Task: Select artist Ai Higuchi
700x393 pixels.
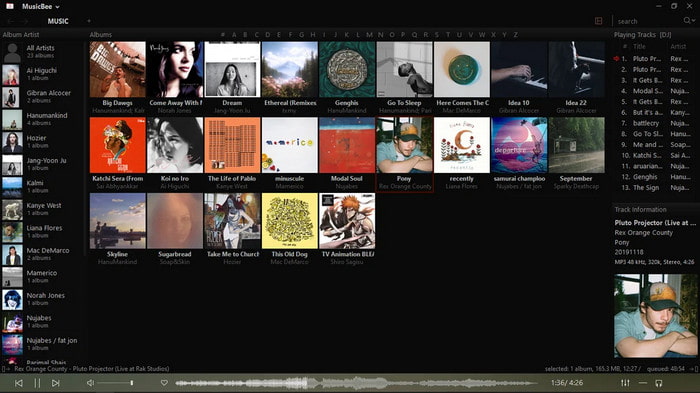Action: coord(42,74)
